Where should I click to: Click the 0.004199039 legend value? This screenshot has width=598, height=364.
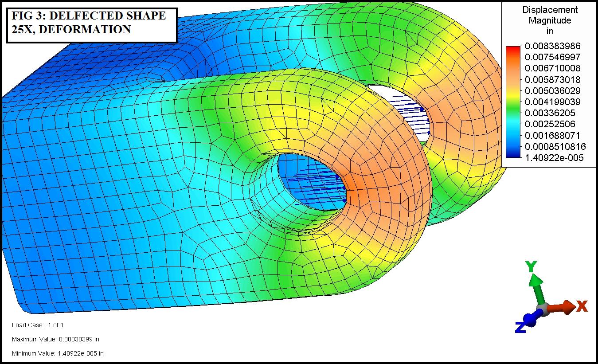click(x=552, y=102)
